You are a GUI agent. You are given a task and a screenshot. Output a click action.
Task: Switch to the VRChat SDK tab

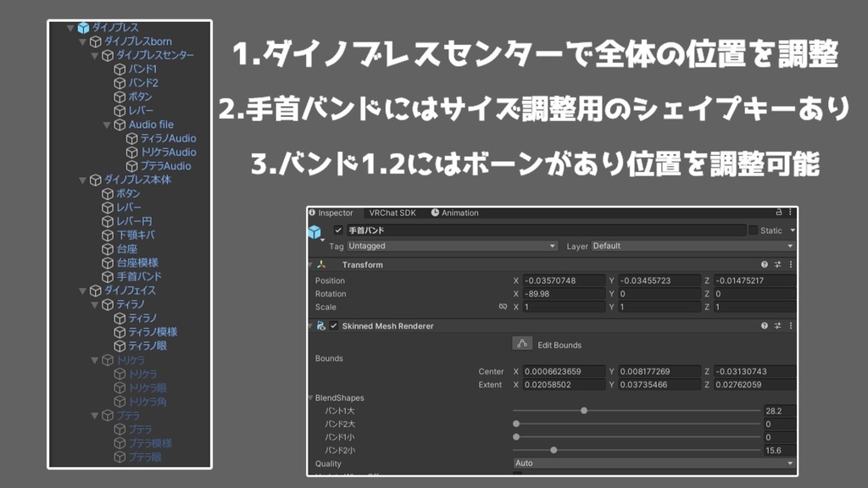click(x=392, y=213)
